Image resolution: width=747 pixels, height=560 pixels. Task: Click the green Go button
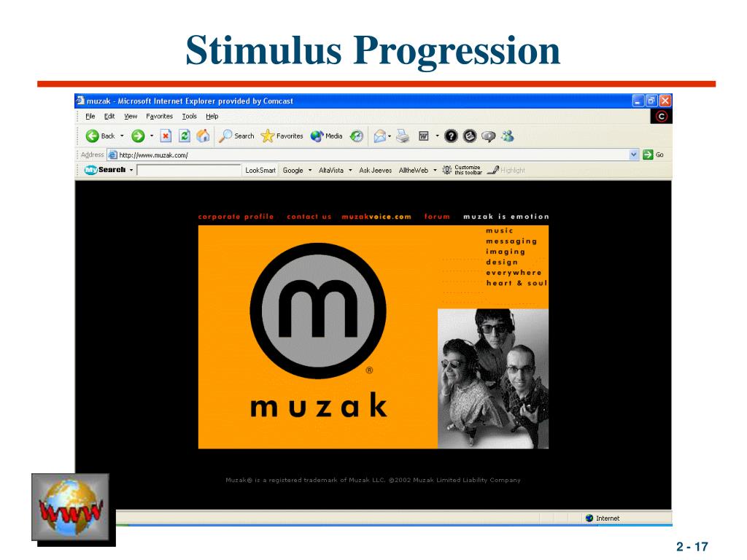[653, 155]
